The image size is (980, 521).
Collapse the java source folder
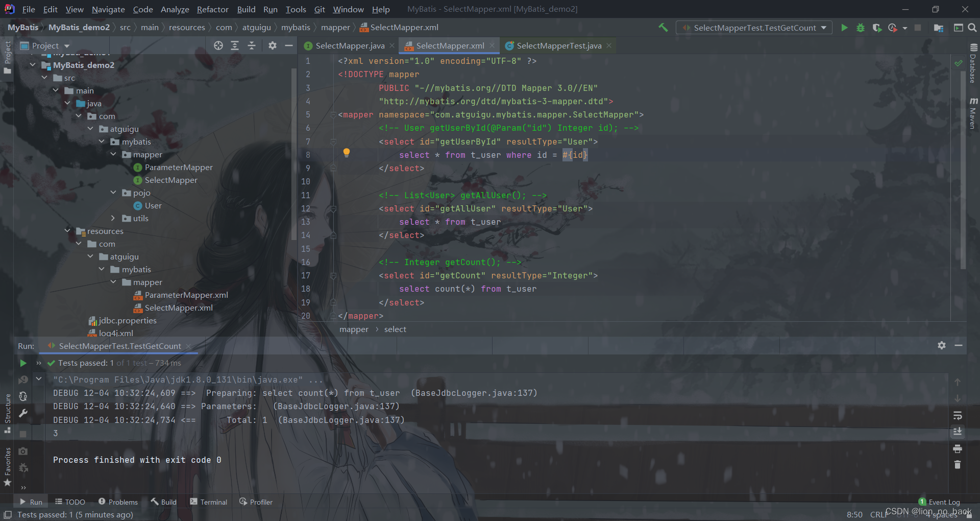67,103
